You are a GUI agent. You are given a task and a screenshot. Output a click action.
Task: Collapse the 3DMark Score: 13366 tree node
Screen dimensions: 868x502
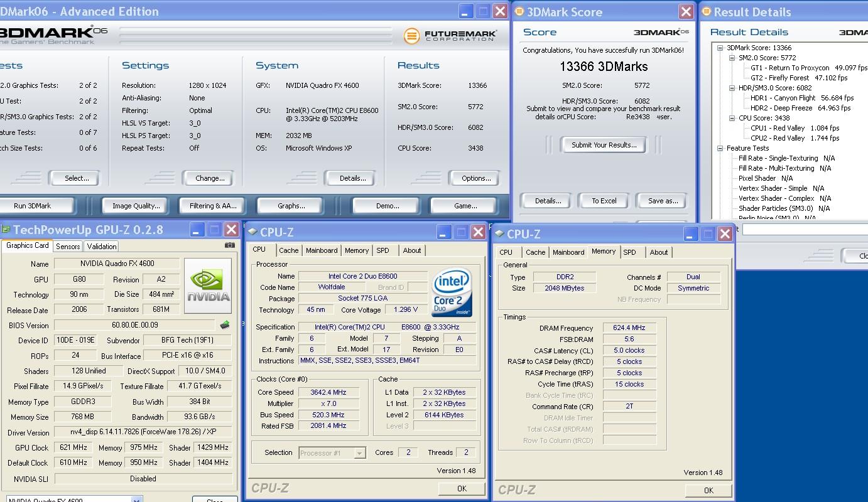pos(720,48)
